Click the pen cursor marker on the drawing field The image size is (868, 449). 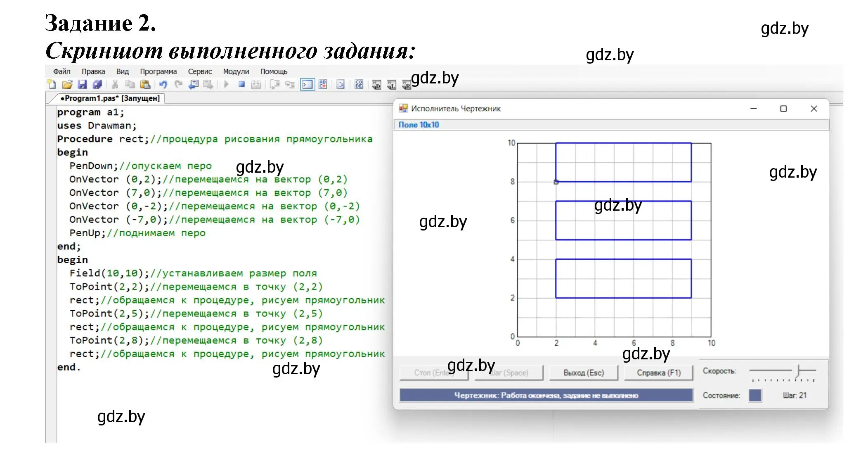556,182
